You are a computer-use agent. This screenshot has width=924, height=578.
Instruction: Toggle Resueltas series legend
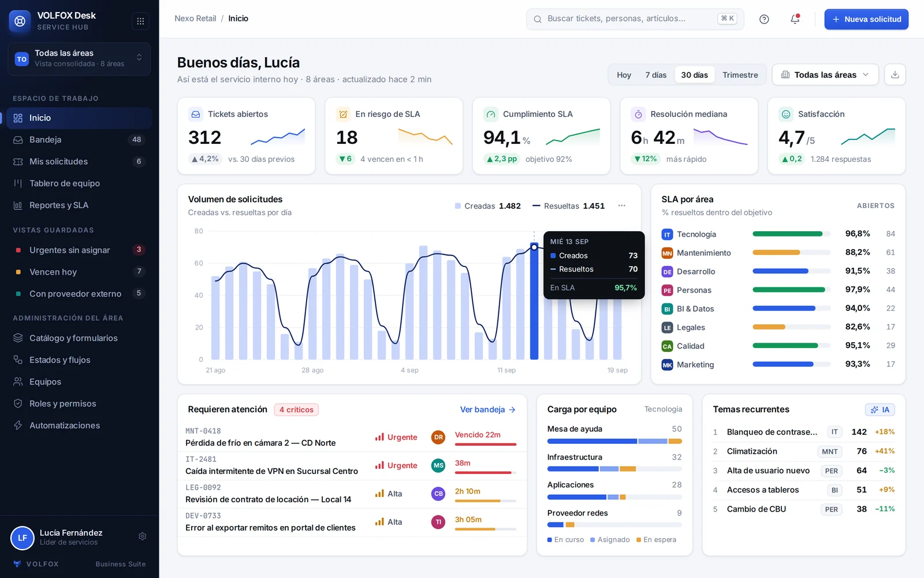(x=568, y=206)
